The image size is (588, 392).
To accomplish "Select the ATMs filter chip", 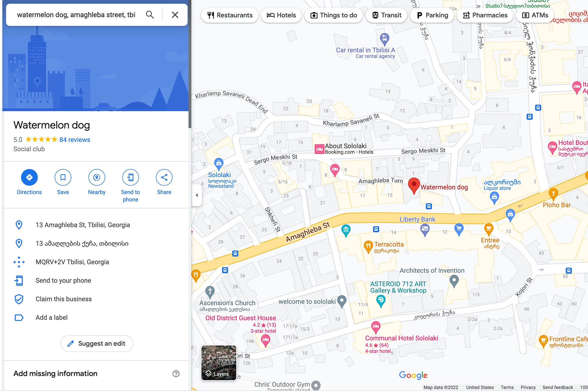I will point(535,15).
